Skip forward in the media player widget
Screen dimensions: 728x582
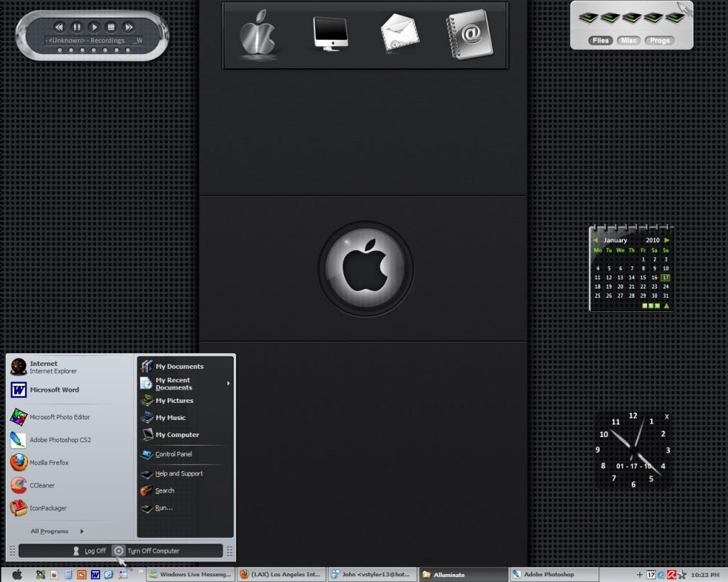[129, 27]
